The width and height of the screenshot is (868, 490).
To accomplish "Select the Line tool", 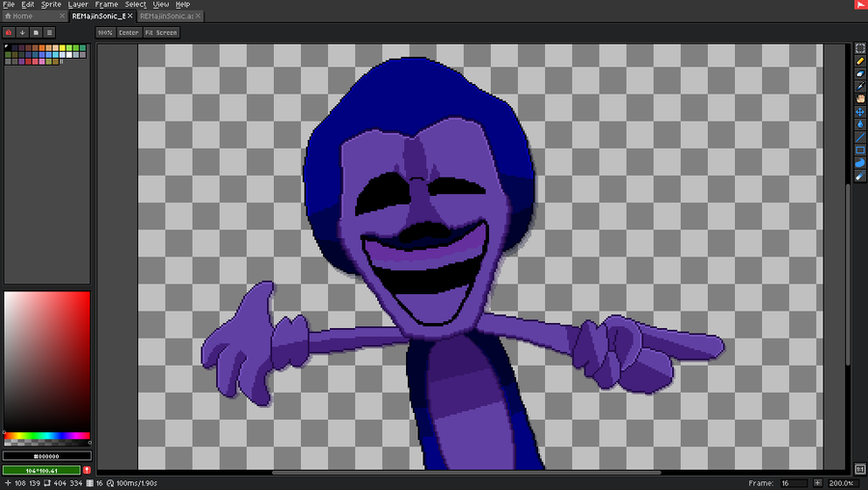I will 859,137.
